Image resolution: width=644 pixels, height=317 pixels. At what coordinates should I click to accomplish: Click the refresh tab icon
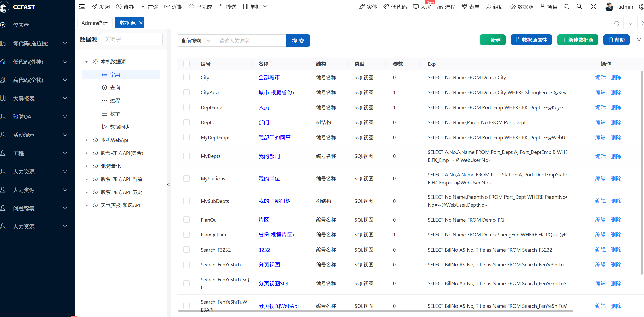617,23
